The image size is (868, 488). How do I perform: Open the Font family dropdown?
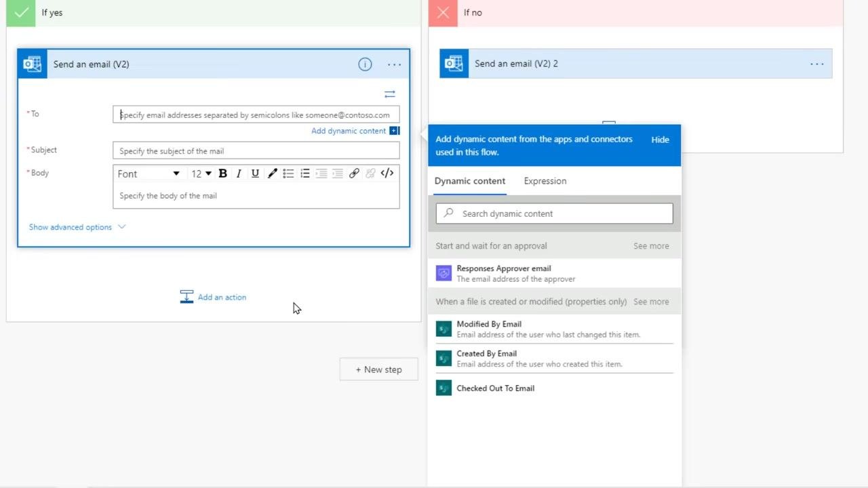click(x=149, y=174)
